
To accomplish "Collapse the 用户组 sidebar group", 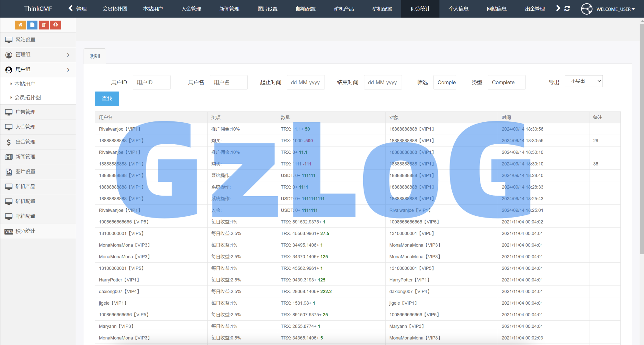I will point(38,70).
